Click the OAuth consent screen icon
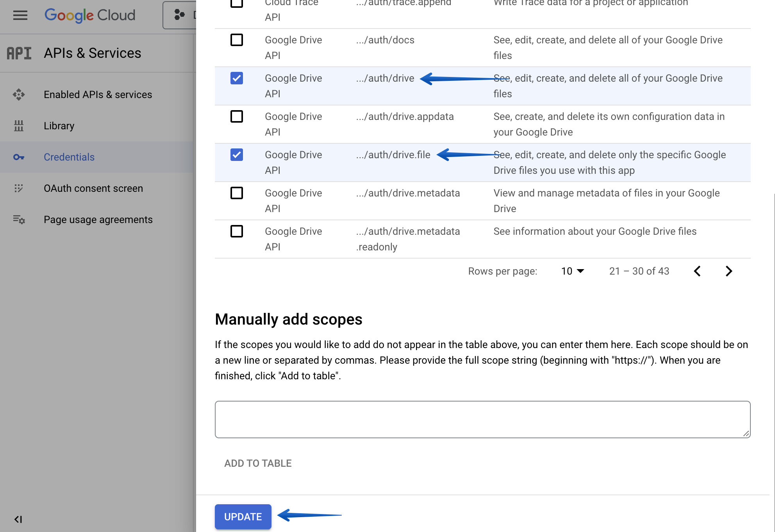Viewport: 775px width, 532px height. point(19,188)
